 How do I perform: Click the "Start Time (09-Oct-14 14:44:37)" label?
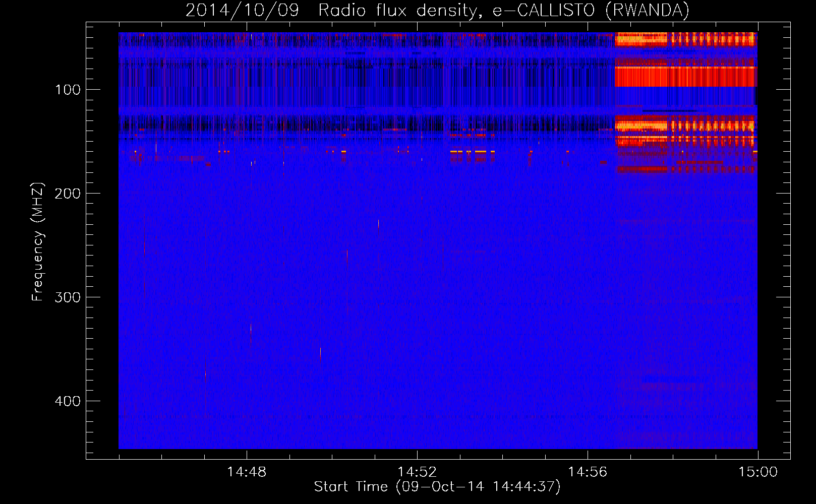[x=437, y=486]
